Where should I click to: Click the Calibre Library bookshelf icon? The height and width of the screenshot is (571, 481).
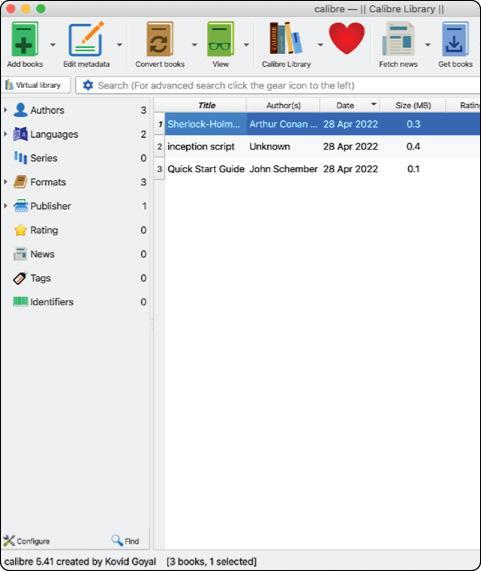click(286, 38)
